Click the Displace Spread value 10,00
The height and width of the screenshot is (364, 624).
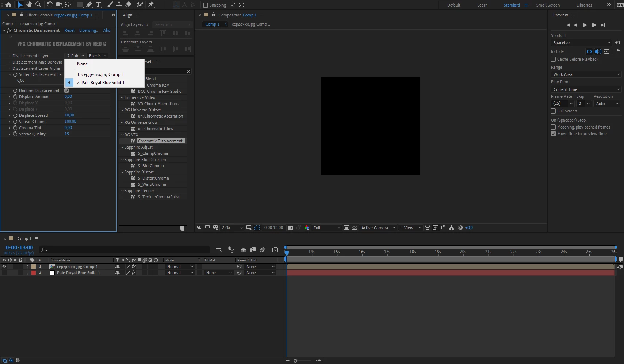pos(69,115)
